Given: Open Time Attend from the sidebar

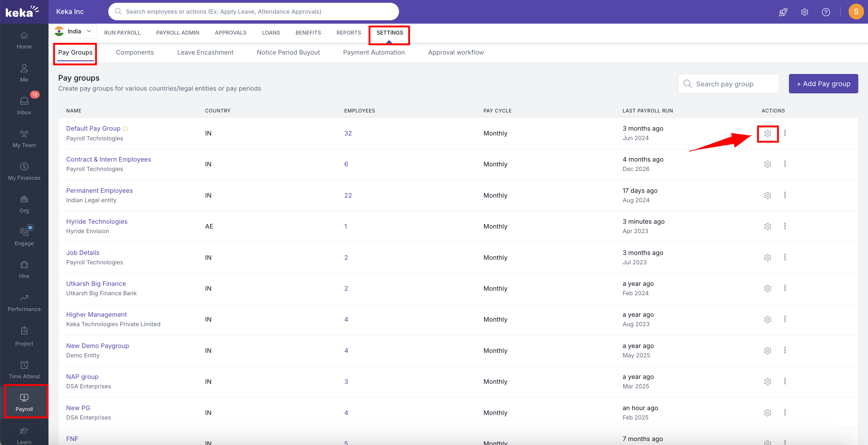Looking at the screenshot, I should coord(24,369).
